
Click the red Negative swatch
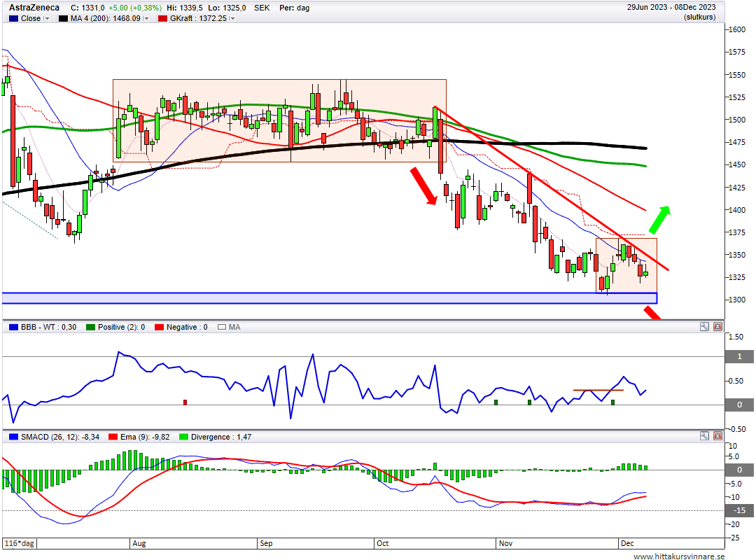159,327
